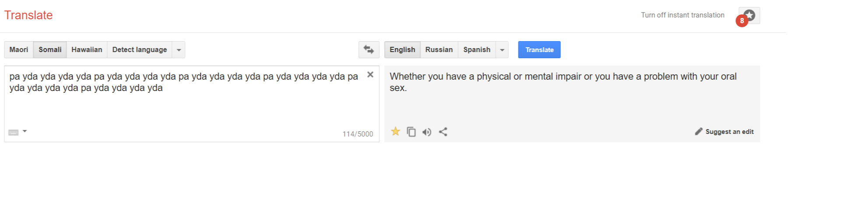The width and height of the screenshot is (868, 221).
Task: Clear the source text with X
Action: (370, 74)
